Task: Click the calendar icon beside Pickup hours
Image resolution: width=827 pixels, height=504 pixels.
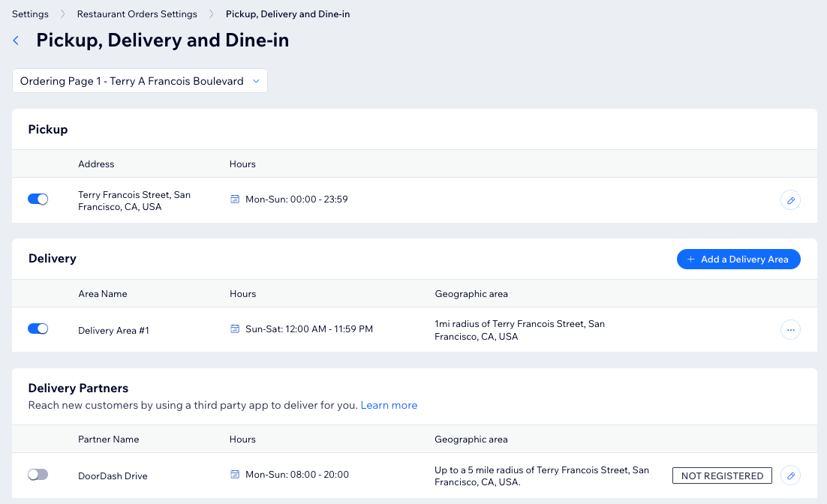Action: tap(234, 199)
